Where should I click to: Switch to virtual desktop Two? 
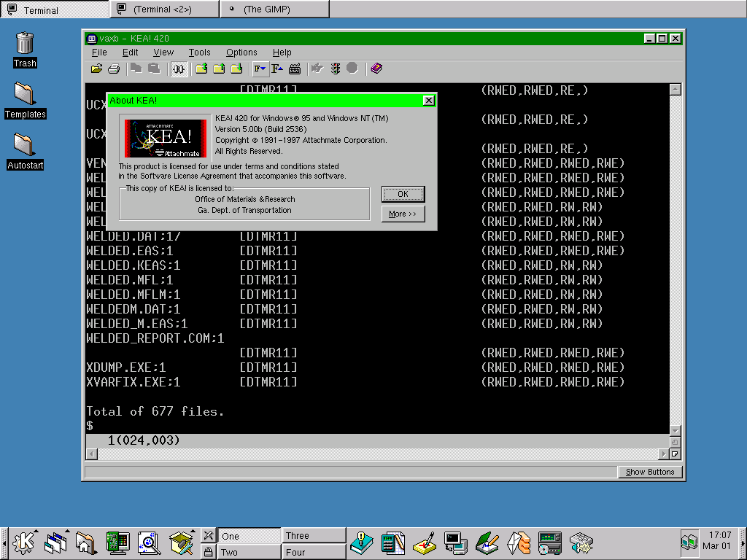[x=249, y=552]
